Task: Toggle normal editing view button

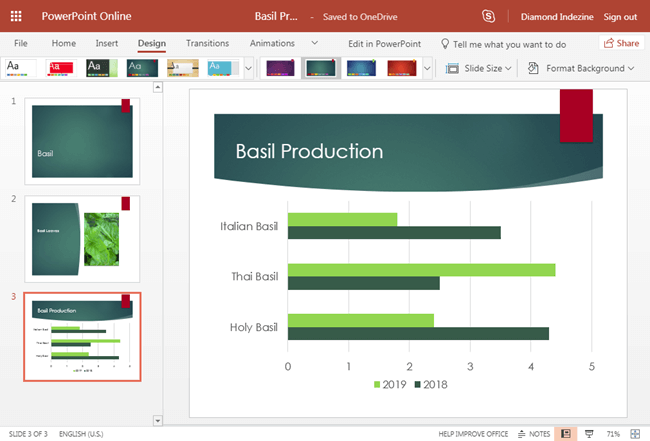Action: 565,434
